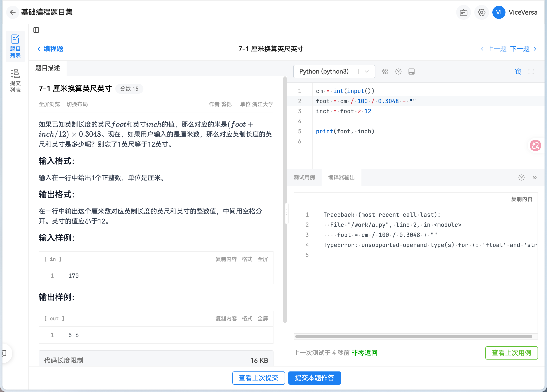This screenshot has height=392, width=547.
Task: Enter fullscreen editor with the expand icon
Action: coord(531,72)
